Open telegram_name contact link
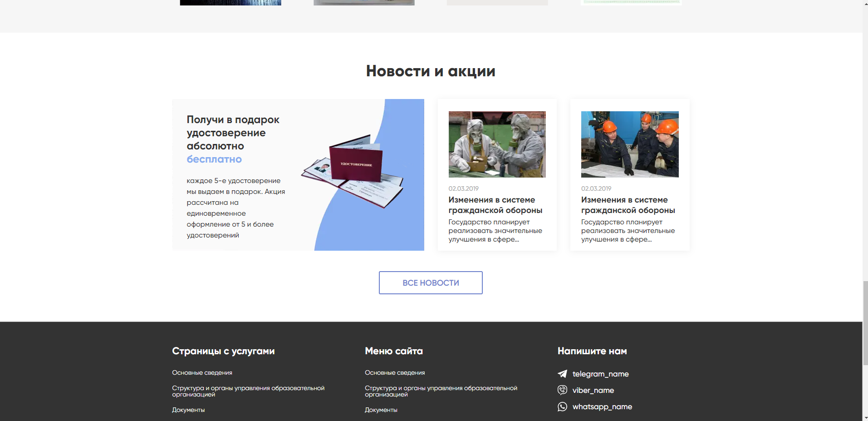 [x=600, y=374]
